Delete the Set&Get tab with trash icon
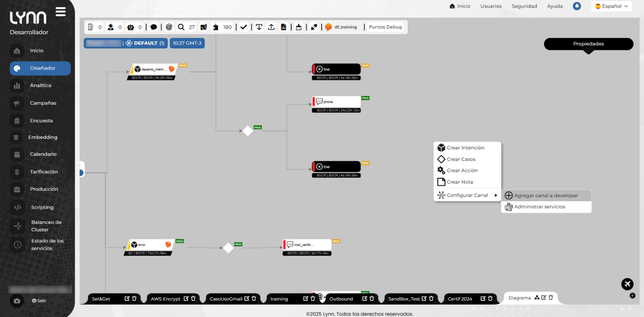The width and height of the screenshot is (644, 317). pyautogui.click(x=135, y=298)
